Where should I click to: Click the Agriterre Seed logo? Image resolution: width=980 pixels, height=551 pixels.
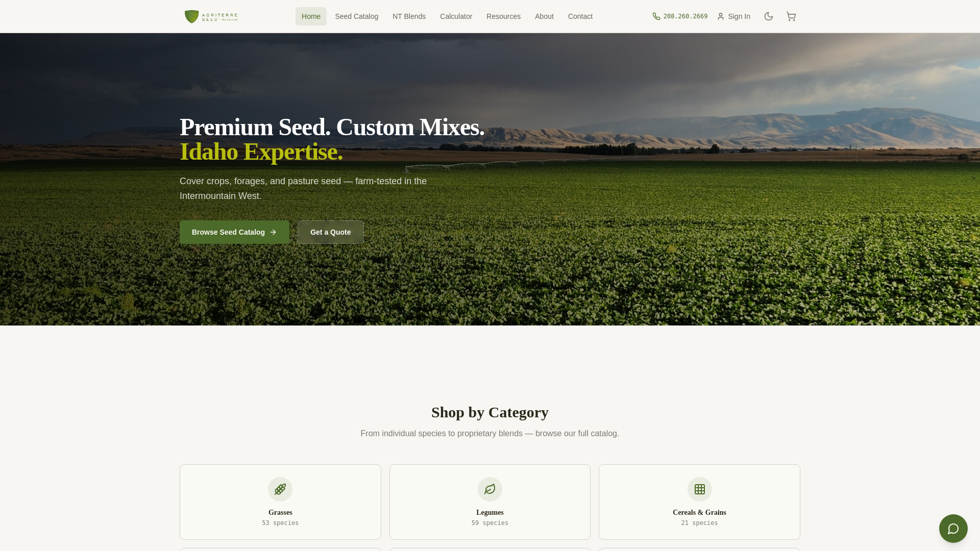tap(211, 16)
